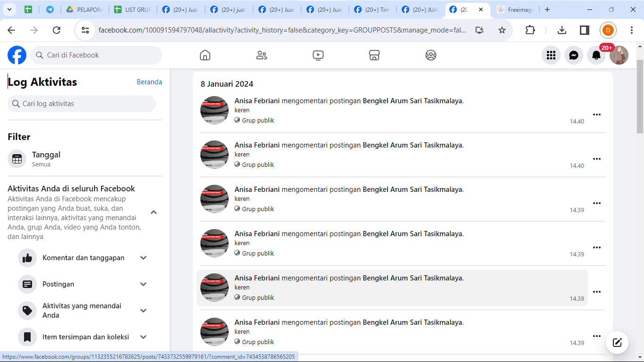The image size is (644, 362).
Task: Click the new message compose button
Action: [x=617, y=343]
